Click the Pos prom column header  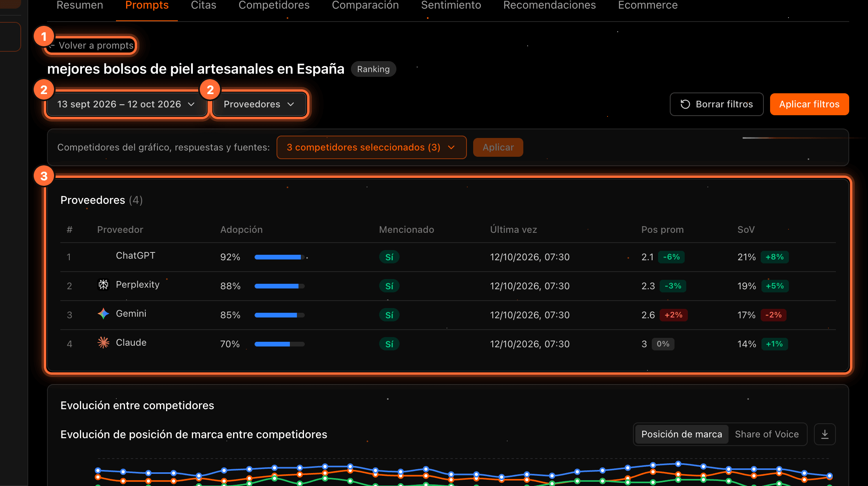tap(662, 230)
